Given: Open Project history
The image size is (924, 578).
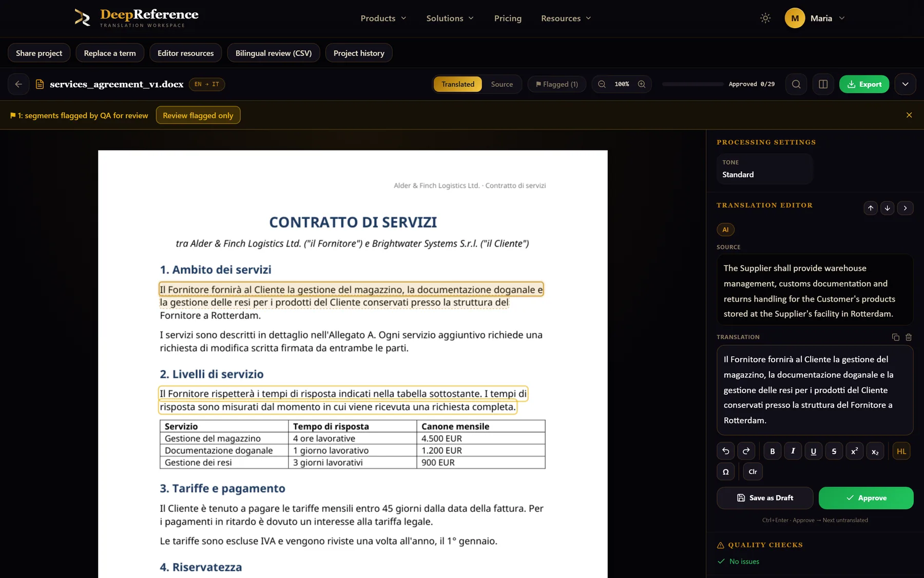Looking at the screenshot, I should [359, 53].
